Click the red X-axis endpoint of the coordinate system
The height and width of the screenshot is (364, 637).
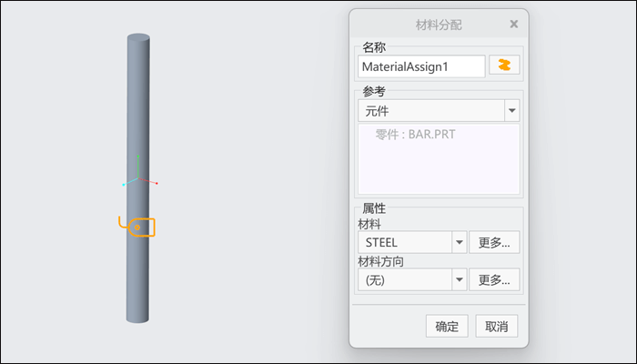coord(157,184)
